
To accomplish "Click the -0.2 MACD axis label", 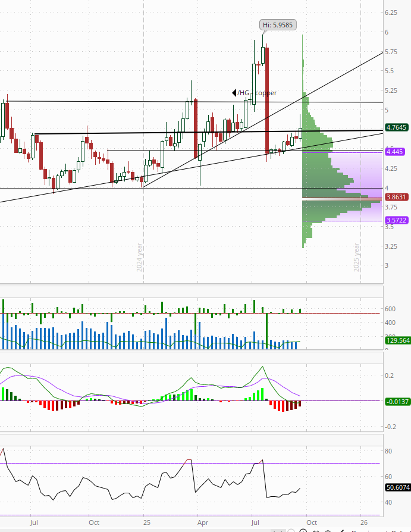I will coord(391,427).
